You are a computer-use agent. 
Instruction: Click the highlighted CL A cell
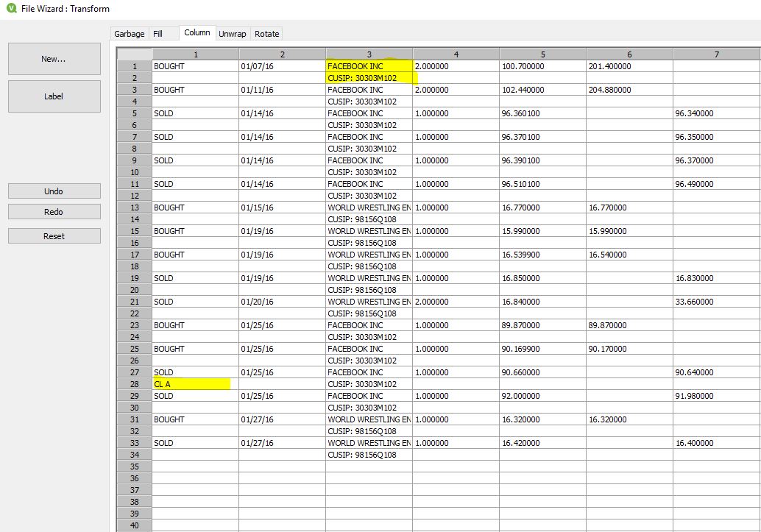[196, 384]
